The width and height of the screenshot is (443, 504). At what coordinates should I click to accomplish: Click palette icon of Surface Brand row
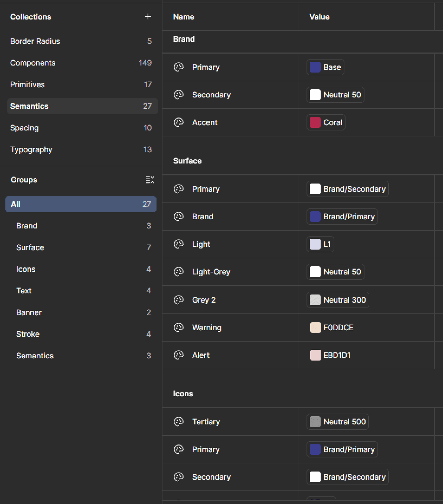coord(179,217)
